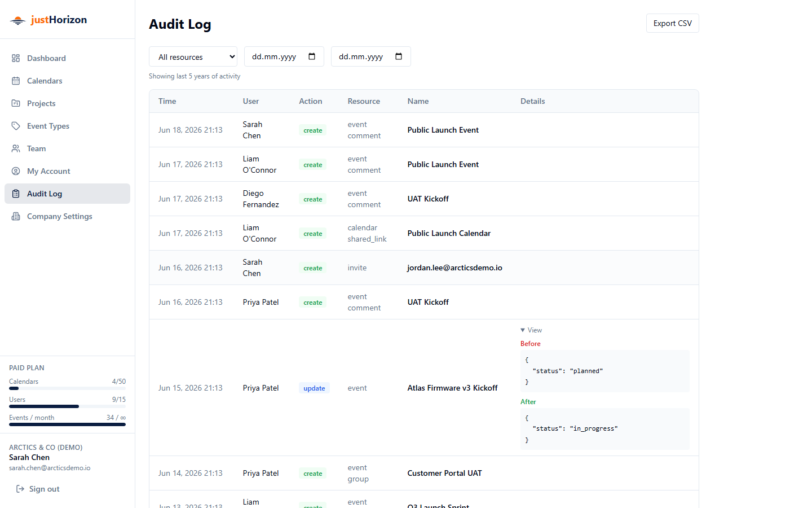Click Atlas Firmware v3 Kickoff name

pyautogui.click(x=452, y=388)
